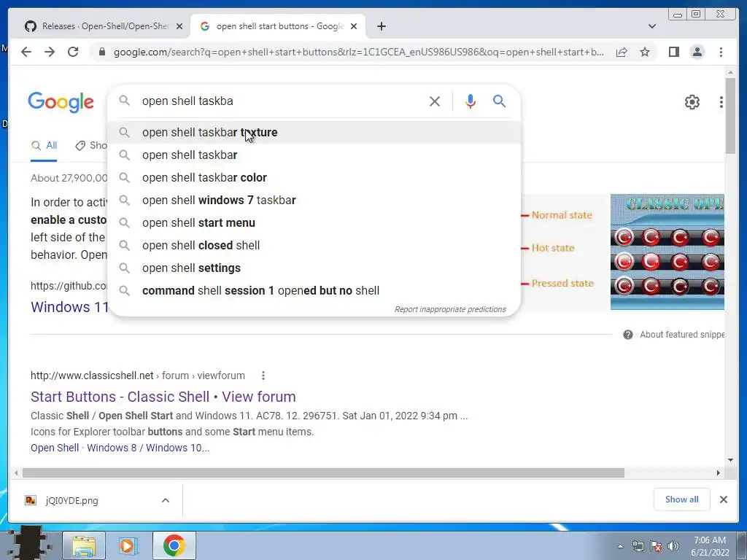747x560 pixels.
Task: Click Chrome forward navigation arrow
Action: tap(50, 52)
